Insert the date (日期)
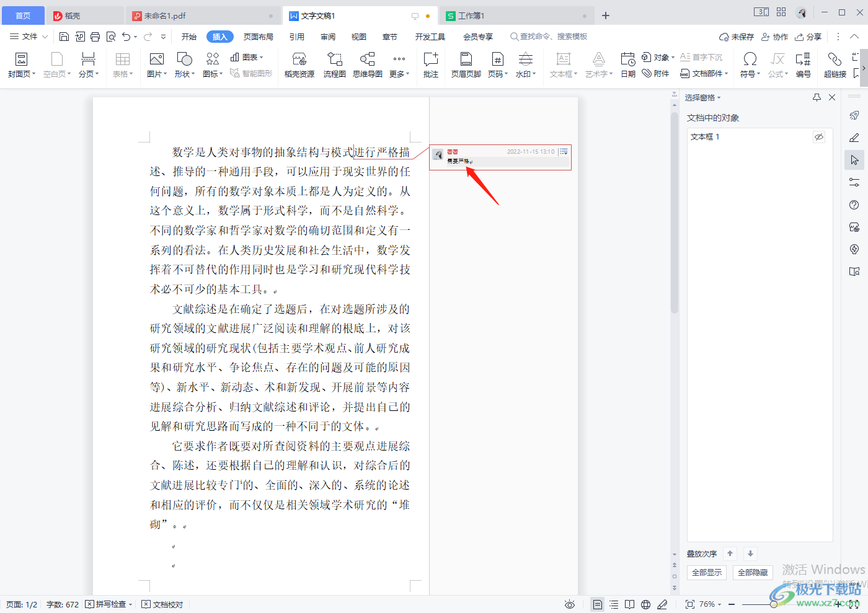The image size is (868, 613). point(628,65)
